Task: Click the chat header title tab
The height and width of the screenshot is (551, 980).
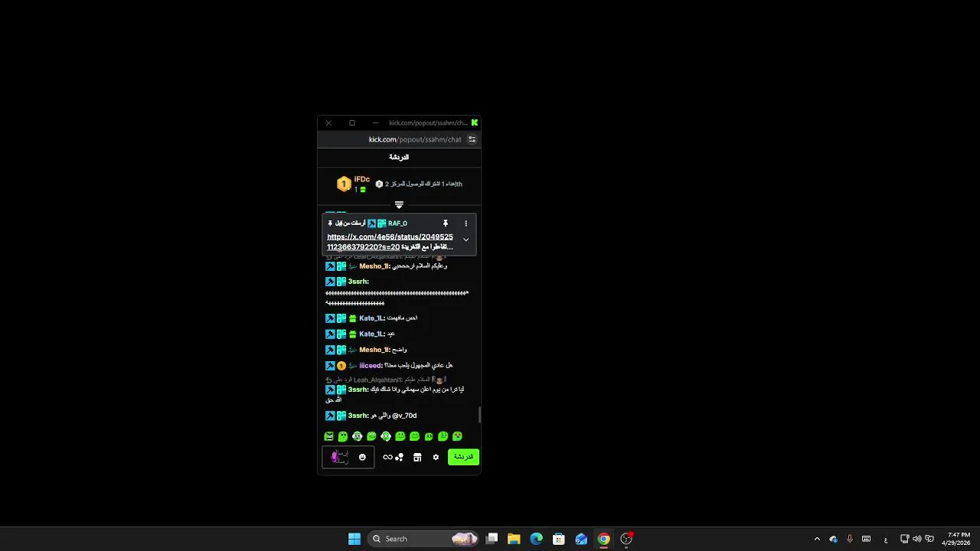Action: click(399, 157)
